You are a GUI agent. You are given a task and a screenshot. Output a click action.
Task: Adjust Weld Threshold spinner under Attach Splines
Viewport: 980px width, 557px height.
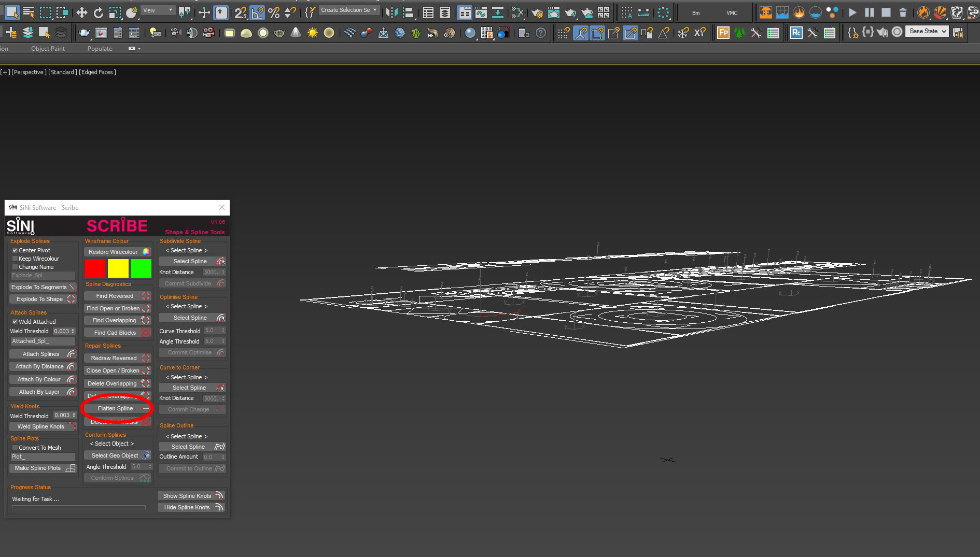pos(73,331)
